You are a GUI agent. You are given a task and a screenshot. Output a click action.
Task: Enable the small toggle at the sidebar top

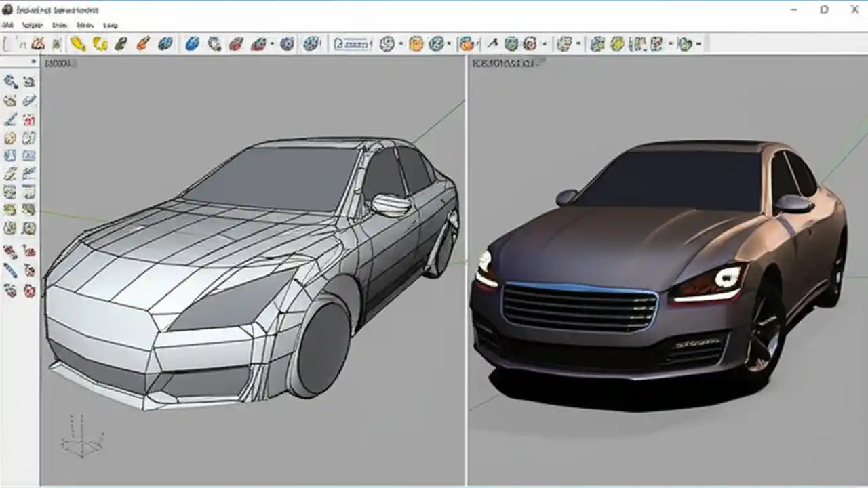(34, 61)
